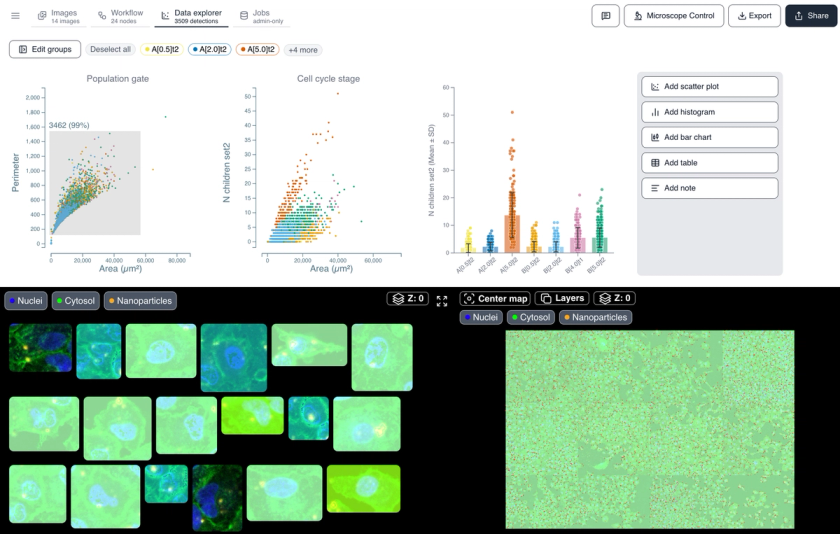Click the Edit groups icon
840x534 pixels.
point(23,49)
